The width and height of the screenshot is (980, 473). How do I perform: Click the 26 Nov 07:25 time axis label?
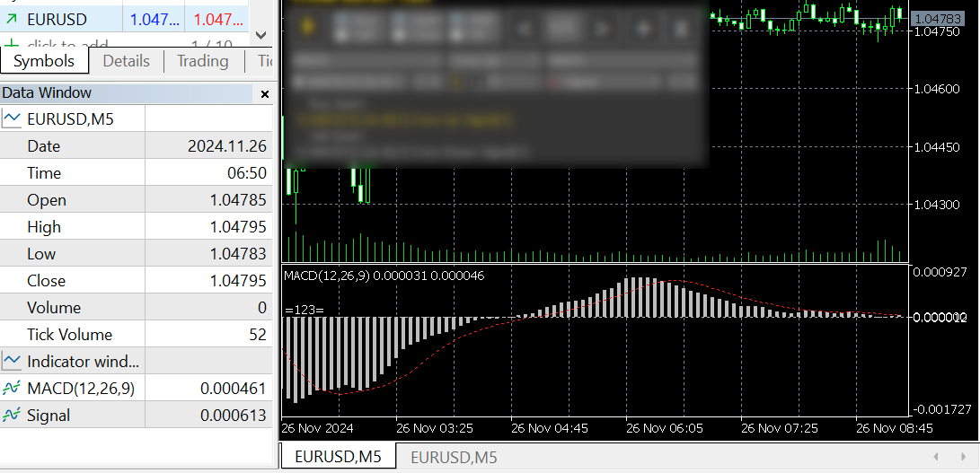(x=780, y=428)
